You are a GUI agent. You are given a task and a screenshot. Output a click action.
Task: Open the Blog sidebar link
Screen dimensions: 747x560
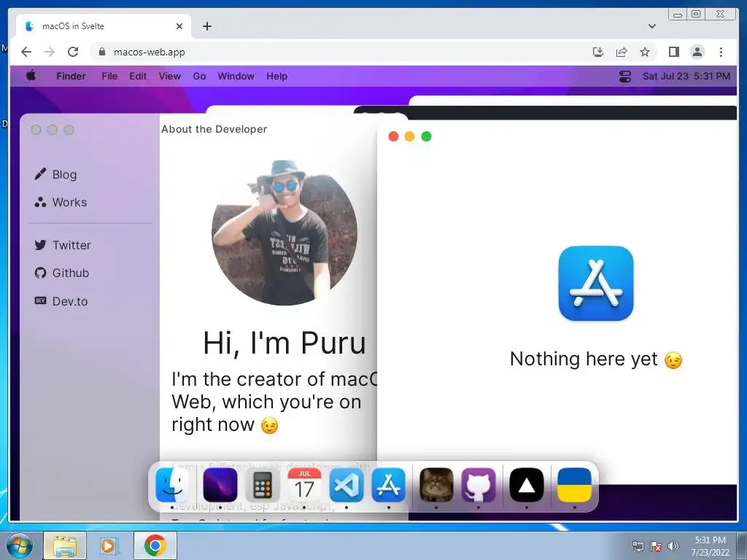55,174
